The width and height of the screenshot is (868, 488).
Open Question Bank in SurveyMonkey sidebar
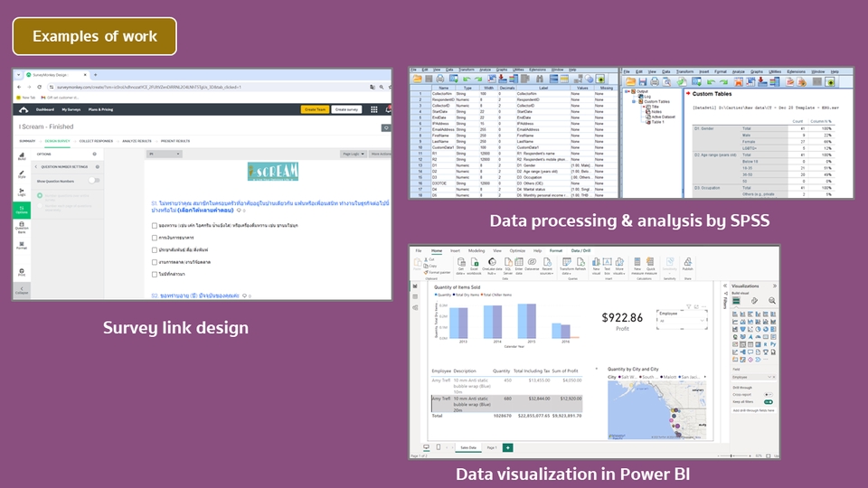tap(22, 227)
